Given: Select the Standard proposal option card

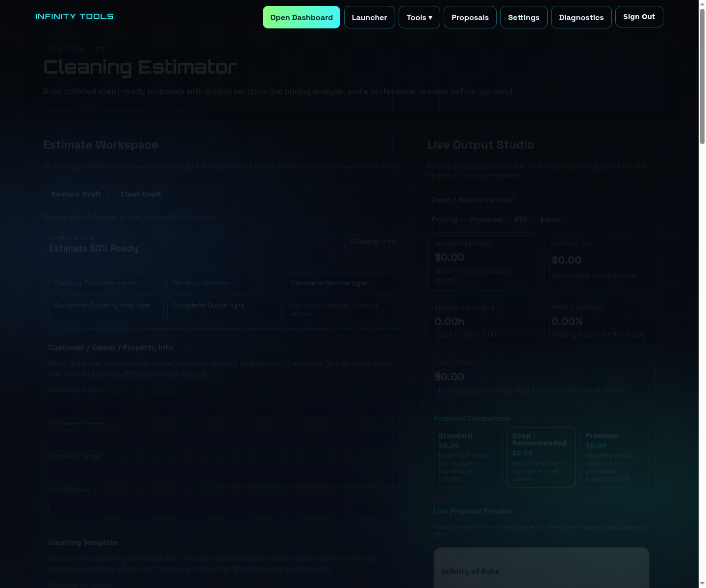Looking at the screenshot, I should pyautogui.click(x=468, y=458).
